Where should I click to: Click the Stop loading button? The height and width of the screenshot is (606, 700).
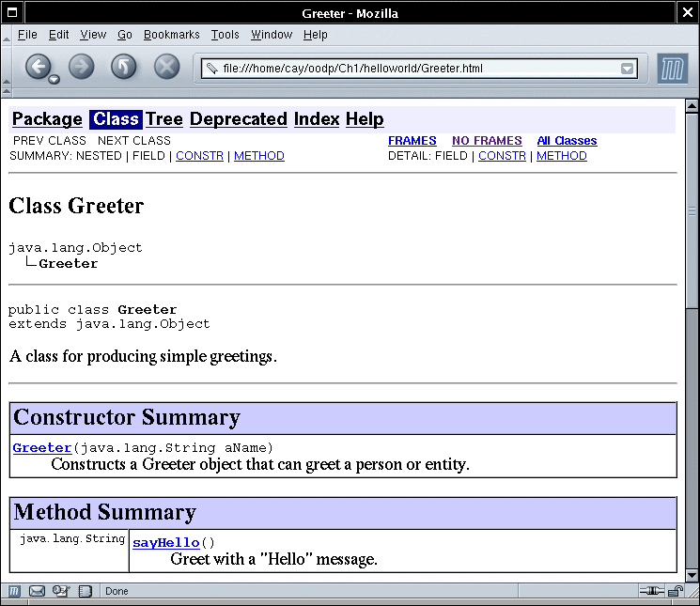click(x=166, y=67)
